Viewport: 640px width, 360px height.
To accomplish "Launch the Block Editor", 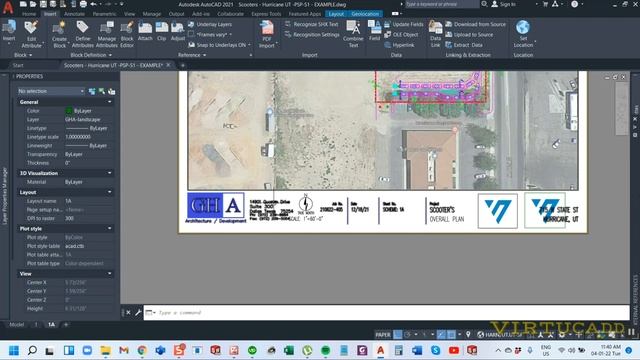I will [x=127, y=34].
